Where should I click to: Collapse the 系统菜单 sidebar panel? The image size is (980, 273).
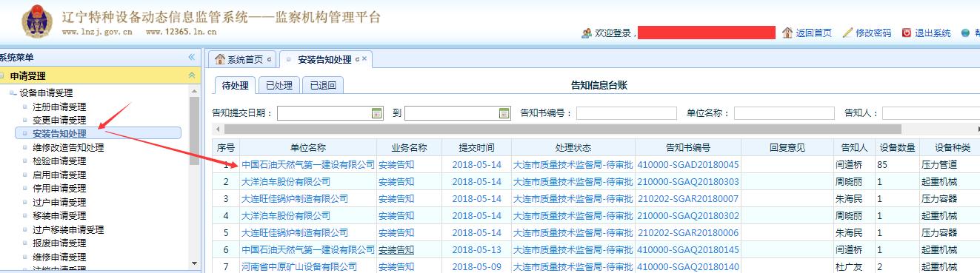click(x=191, y=57)
